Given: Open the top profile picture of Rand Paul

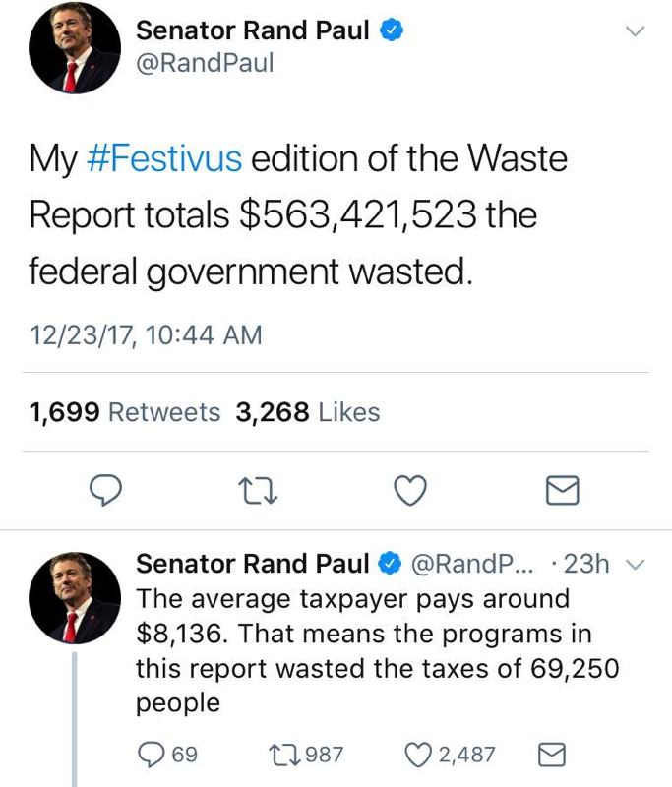Looking at the screenshot, I should 75,47.
